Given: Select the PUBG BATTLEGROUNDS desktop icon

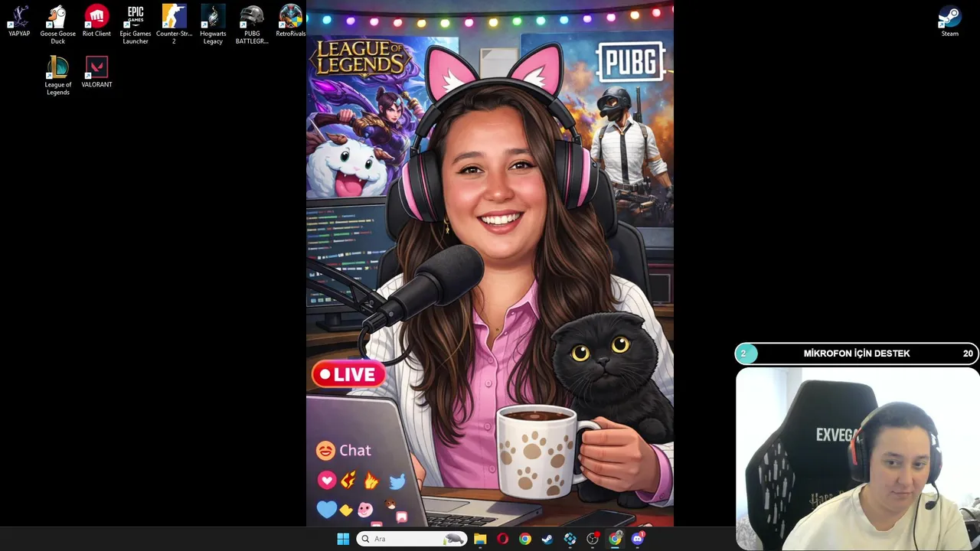Looking at the screenshot, I should point(252,24).
